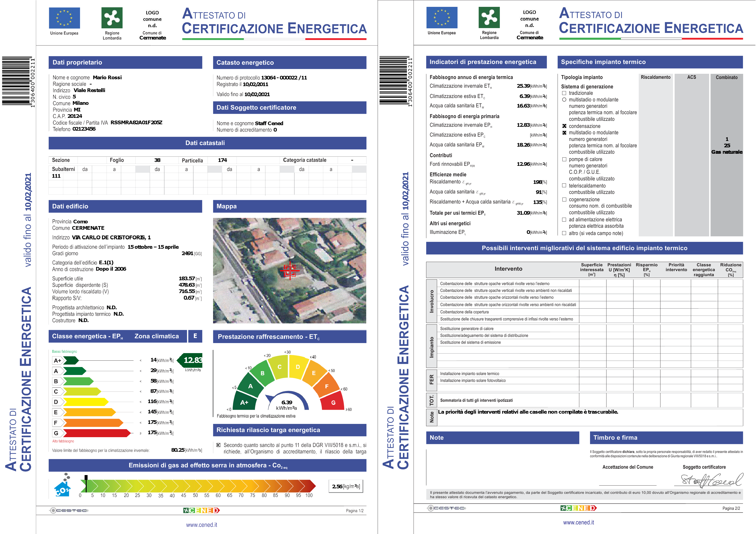This screenshot has width=756, height=534.
Task: Click the CENED logo in the Pagina 1/2 footer
Action: tap(201, 510)
